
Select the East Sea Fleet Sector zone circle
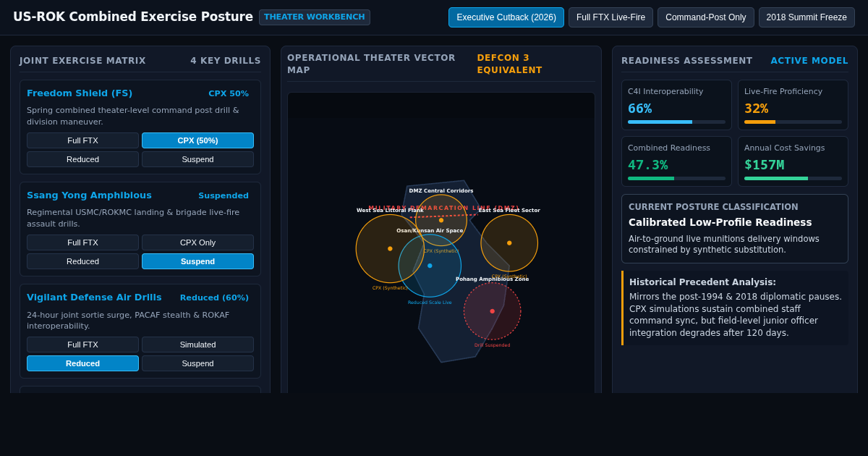tap(509, 243)
